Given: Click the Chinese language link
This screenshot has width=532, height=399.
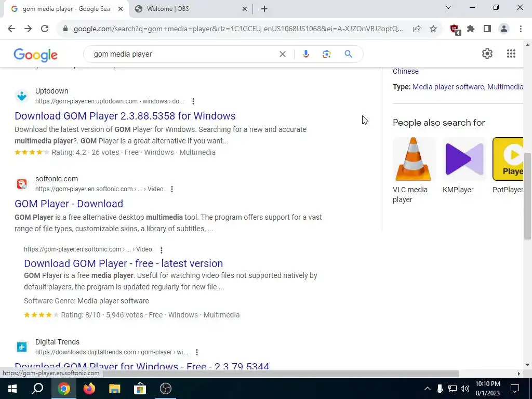Looking at the screenshot, I should [x=405, y=71].
